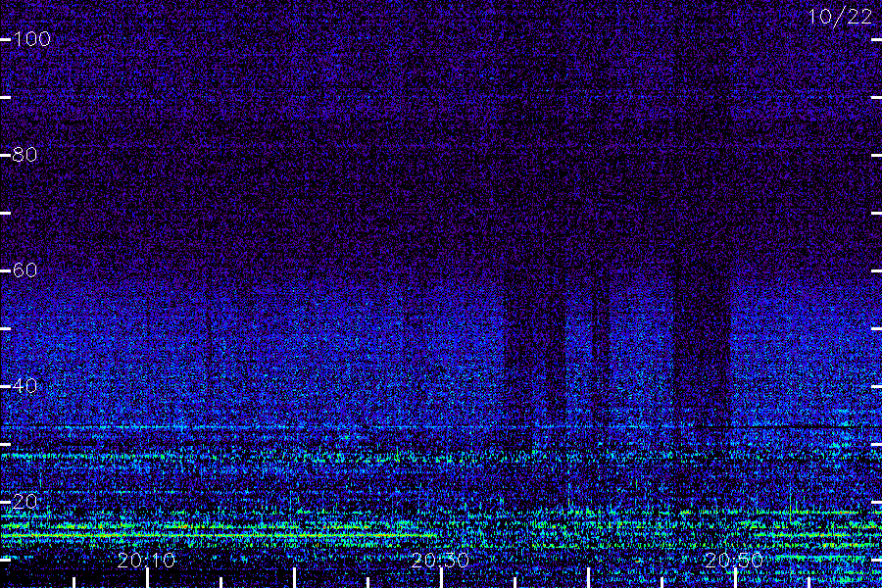Click the 10/22 date label
The width and height of the screenshot is (882, 588).
pos(840,17)
